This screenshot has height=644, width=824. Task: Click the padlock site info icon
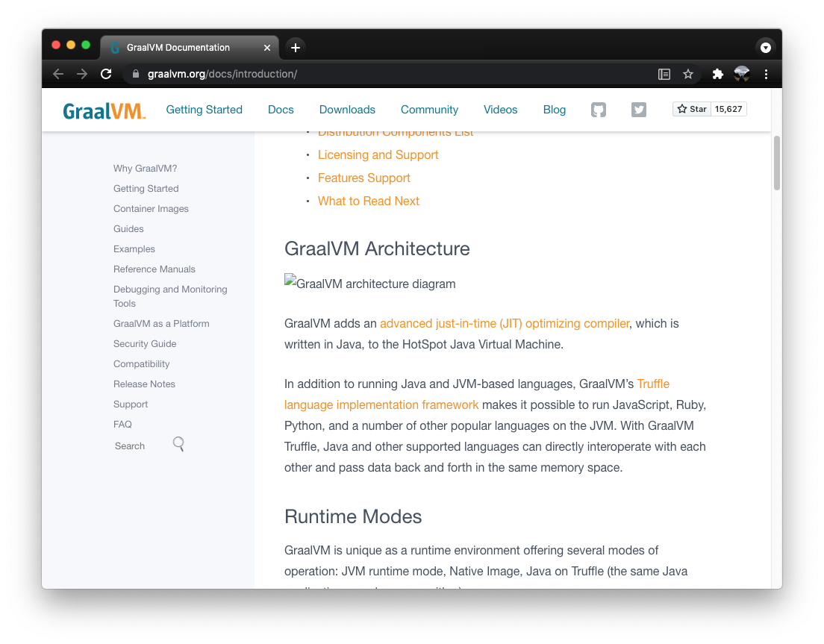[x=136, y=74]
